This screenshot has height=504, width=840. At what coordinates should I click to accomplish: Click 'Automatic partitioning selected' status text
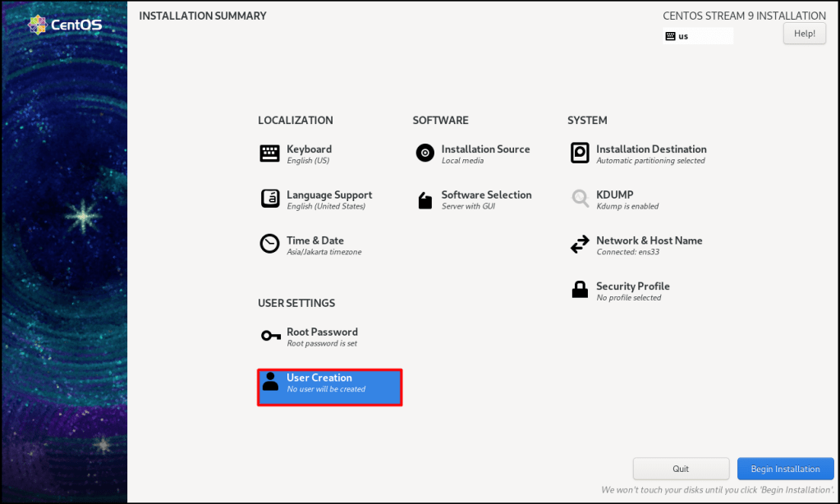click(650, 161)
